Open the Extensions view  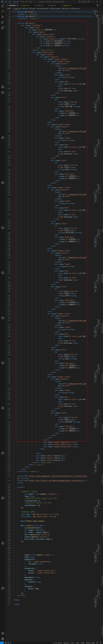point(3,28)
